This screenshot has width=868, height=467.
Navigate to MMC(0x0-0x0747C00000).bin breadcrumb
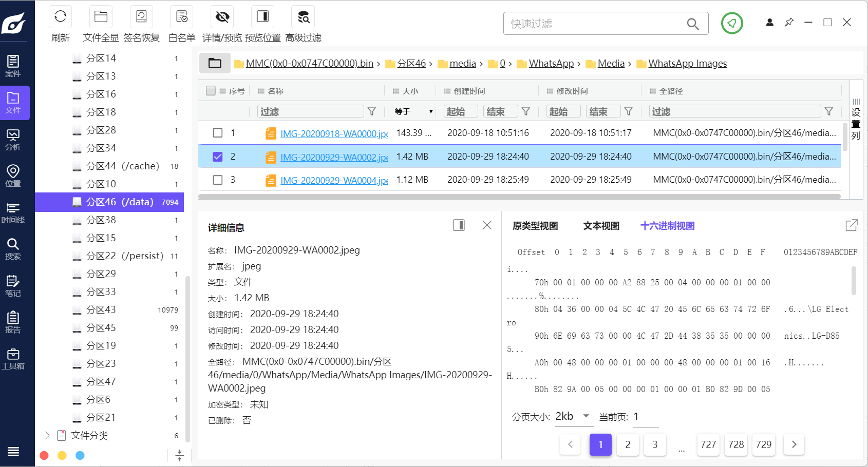pos(310,63)
